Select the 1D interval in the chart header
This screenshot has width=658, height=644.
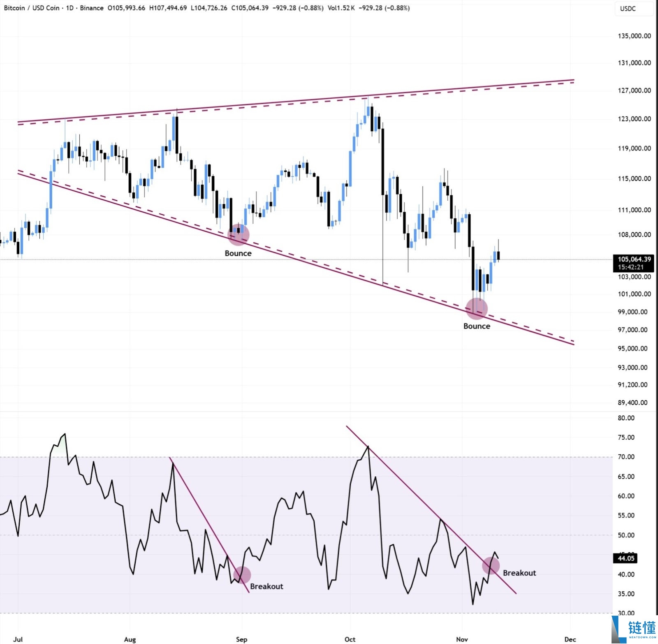(70, 8)
